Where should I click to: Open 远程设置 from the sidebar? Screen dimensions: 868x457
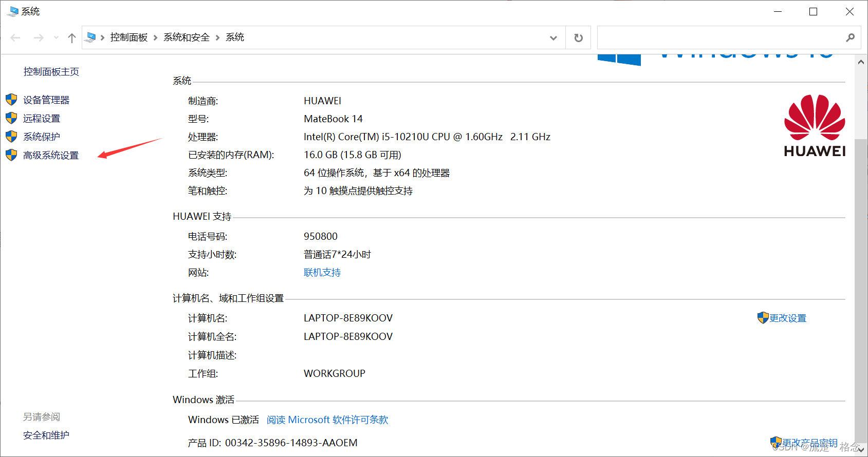pyautogui.click(x=42, y=119)
